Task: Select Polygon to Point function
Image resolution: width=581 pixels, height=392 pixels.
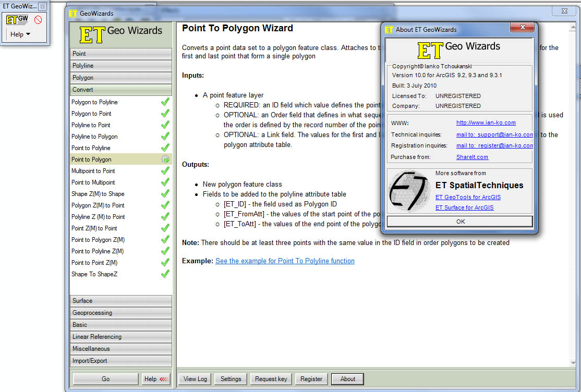Action: click(91, 114)
